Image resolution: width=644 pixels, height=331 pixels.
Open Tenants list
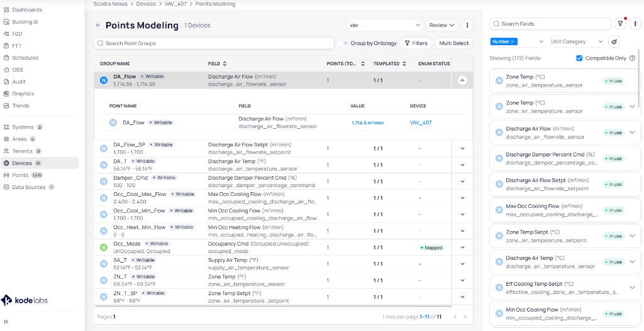pos(22,151)
